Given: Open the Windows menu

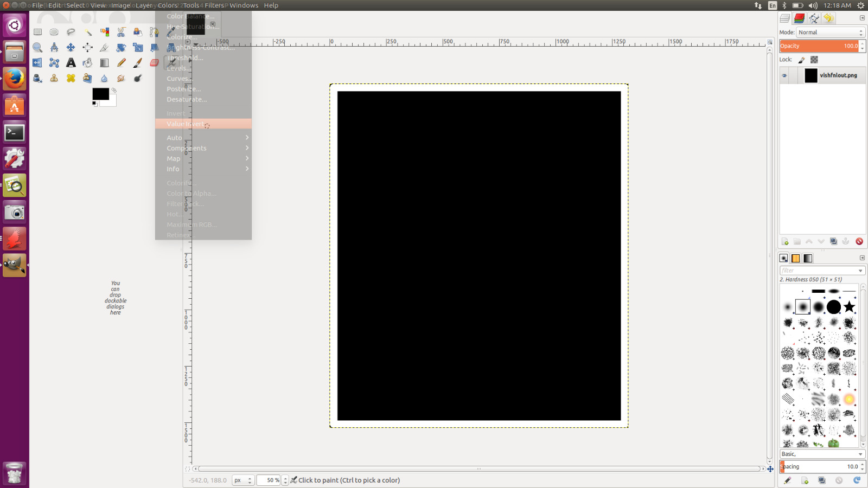Looking at the screenshot, I should click(x=244, y=5).
